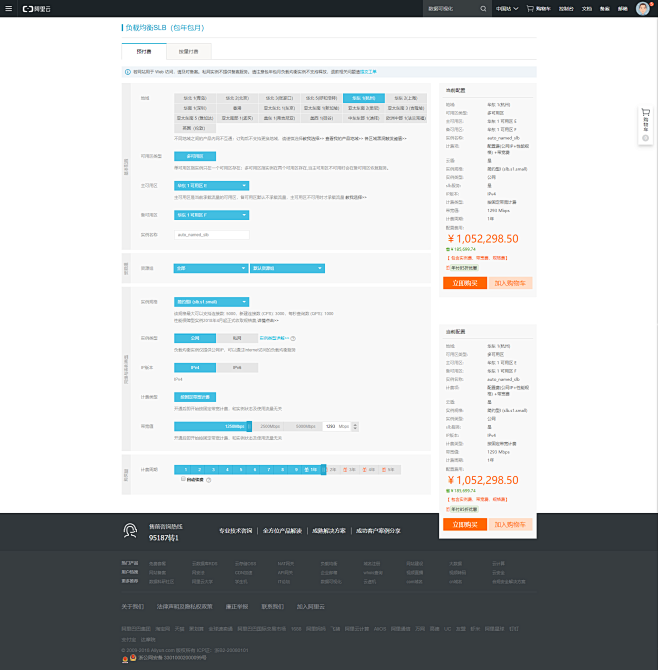658x670 pixels.
Task: Click the help icon next to instance type link
Action: coord(292,339)
